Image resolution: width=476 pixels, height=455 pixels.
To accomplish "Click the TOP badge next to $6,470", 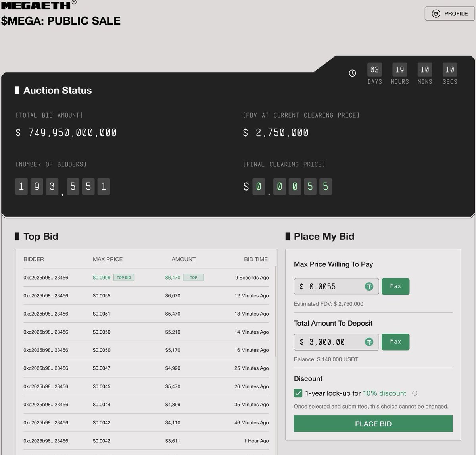I will point(194,278).
